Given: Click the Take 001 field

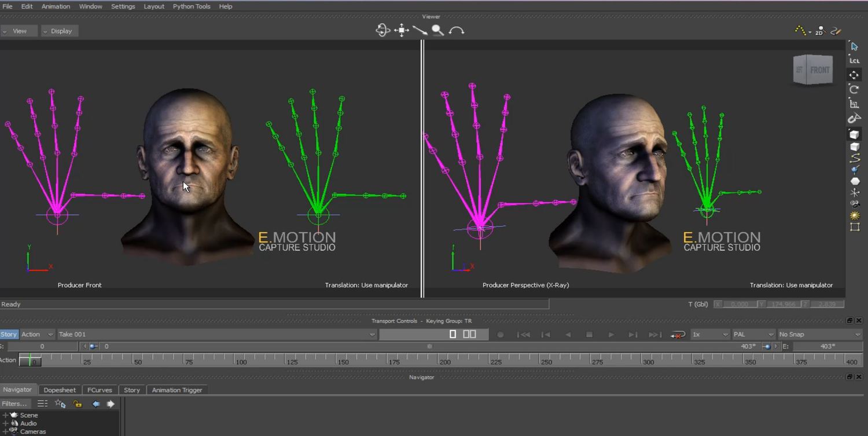Looking at the screenshot, I should (214, 334).
